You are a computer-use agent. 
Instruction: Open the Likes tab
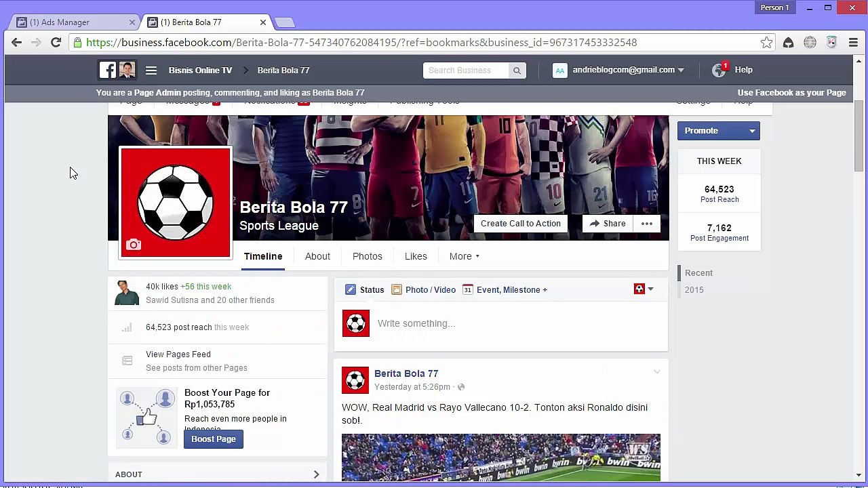tap(416, 256)
